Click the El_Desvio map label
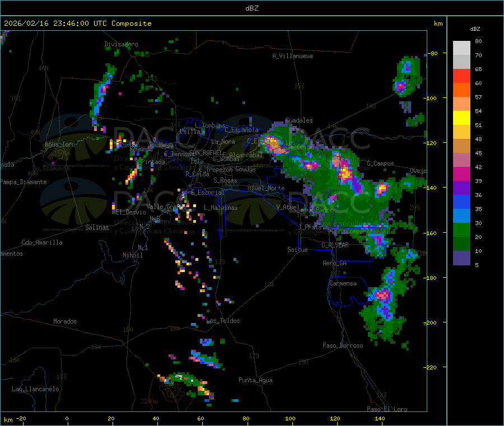The image size is (504, 426). [130, 212]
